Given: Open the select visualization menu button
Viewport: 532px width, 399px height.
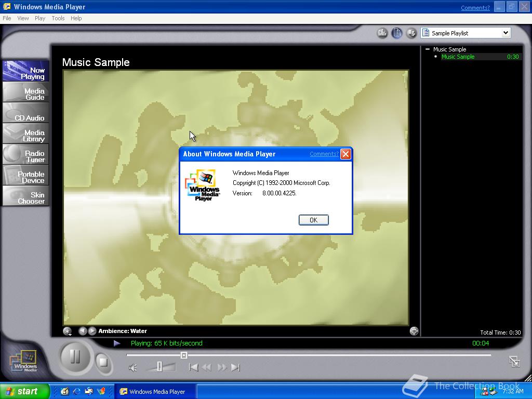Looking at the screenshot, I should [x=67, y=331].
